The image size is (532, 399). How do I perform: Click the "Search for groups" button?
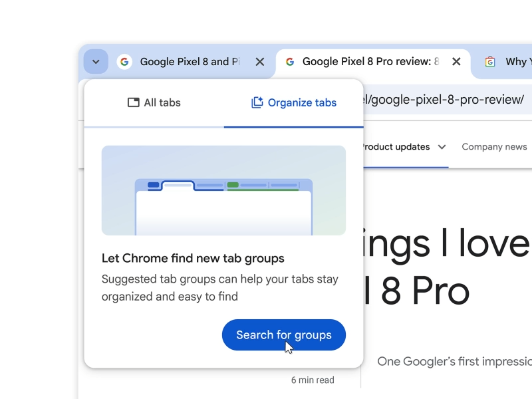pos(283,335)
